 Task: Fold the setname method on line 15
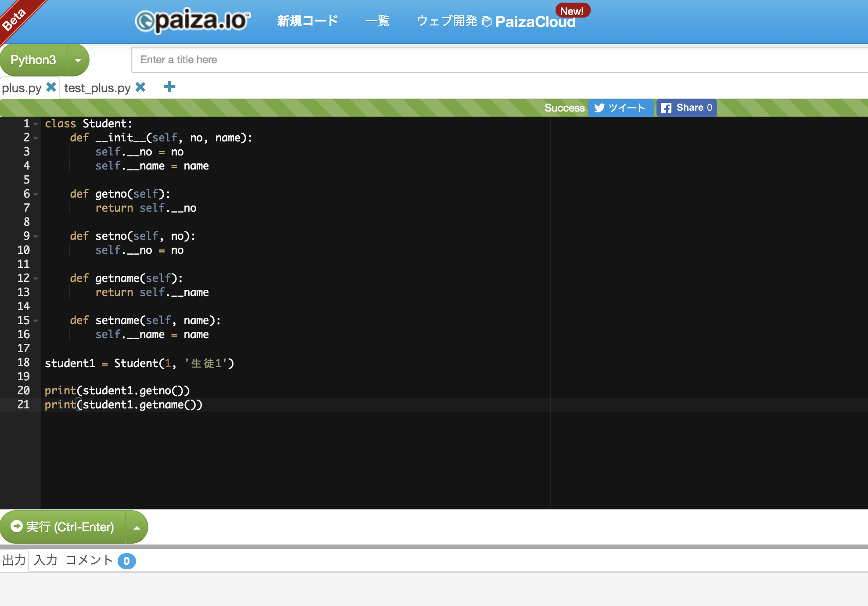point(36,321)
